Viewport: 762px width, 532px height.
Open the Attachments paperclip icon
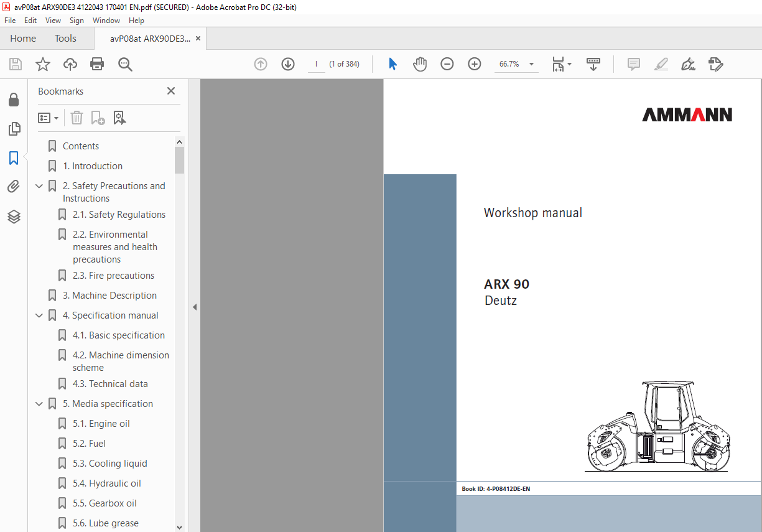coord(14,187)
